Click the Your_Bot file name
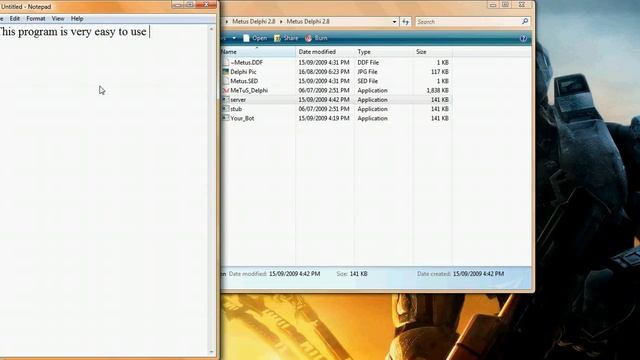This screenshot has width=640, height=360. [242, 118]
